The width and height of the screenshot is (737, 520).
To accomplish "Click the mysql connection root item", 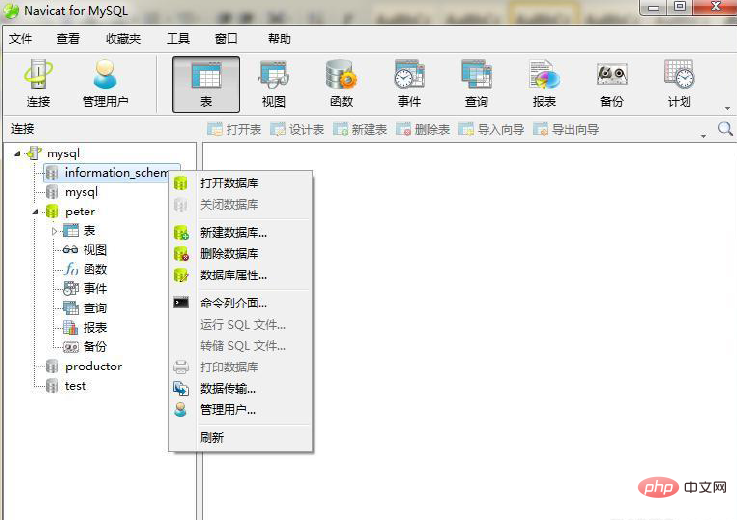I will click(54, 153).
